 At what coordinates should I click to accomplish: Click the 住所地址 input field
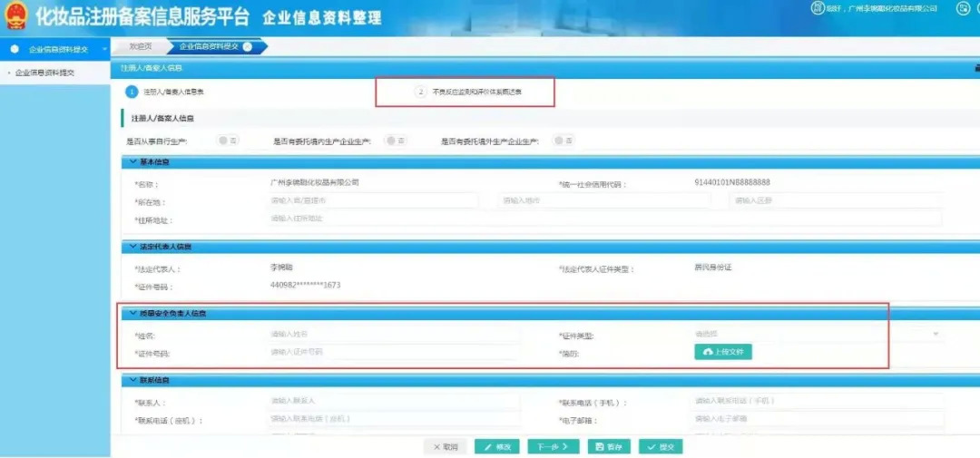point(603,219)
